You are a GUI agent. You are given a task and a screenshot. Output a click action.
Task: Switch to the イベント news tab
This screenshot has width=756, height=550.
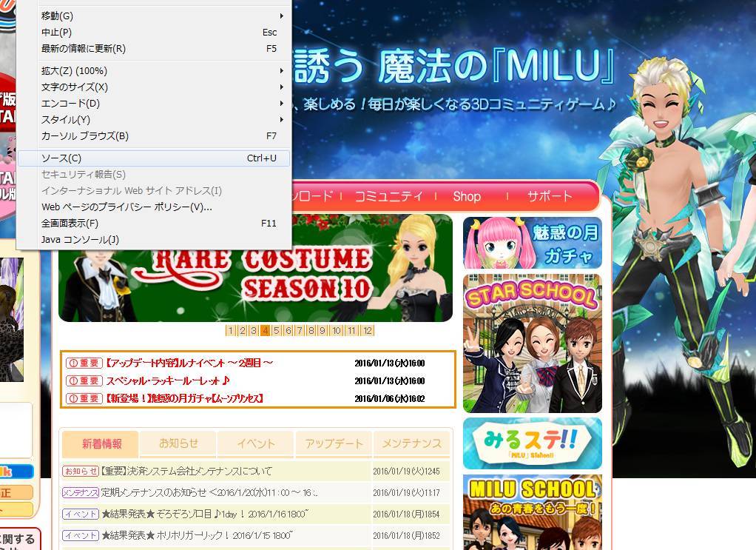(x=256, y=443)
